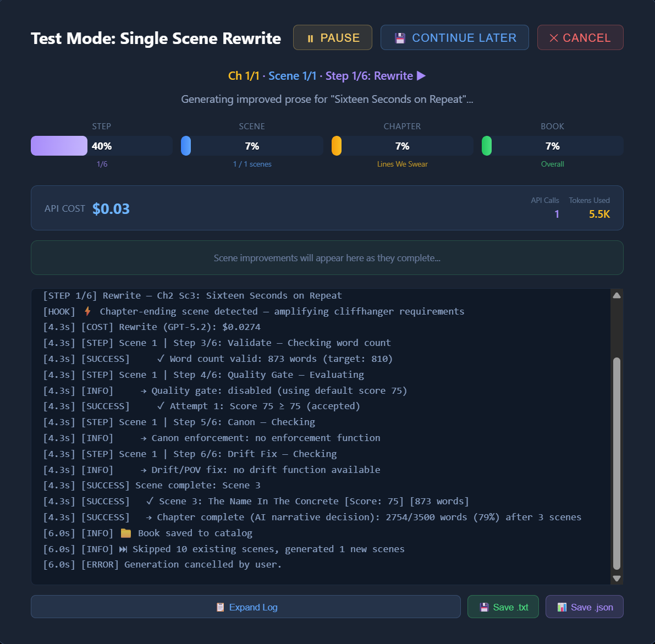655x644 pixels.
Task: Click the pause icon in PAUSE button
Action: pyautogui.click(x=310, y=38)
